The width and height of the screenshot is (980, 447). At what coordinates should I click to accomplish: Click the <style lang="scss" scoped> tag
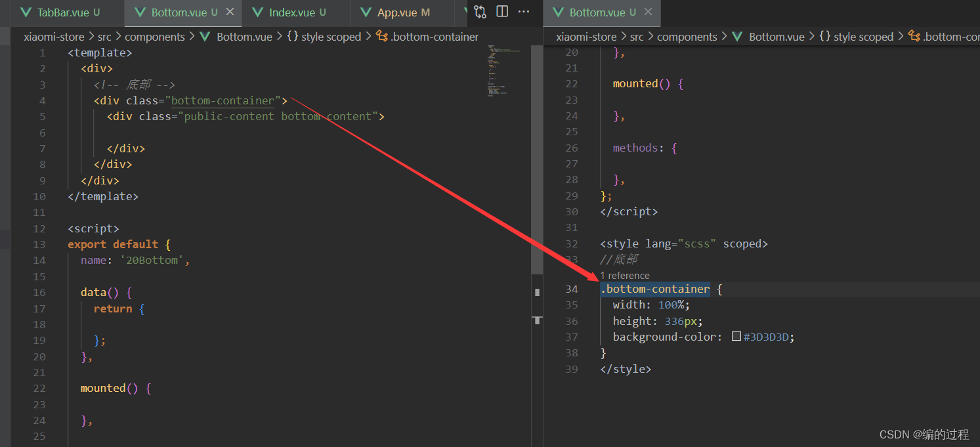[x=684, y=244]
